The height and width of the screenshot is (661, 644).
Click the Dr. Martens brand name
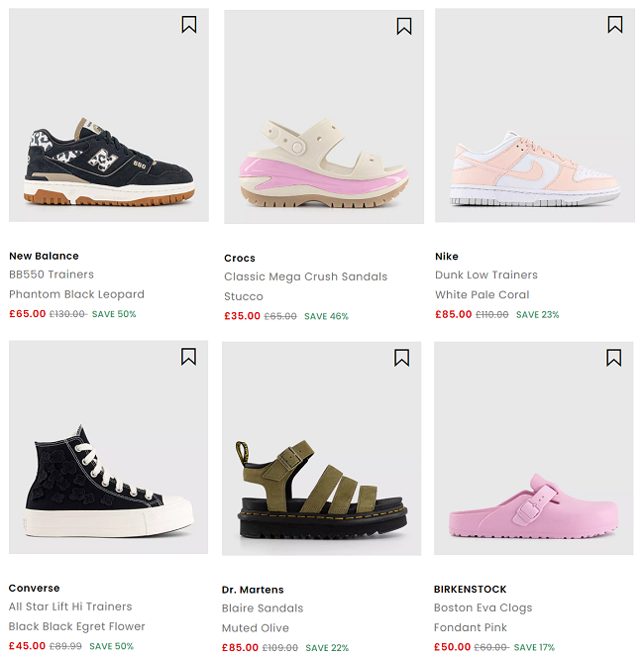(253, 590)
